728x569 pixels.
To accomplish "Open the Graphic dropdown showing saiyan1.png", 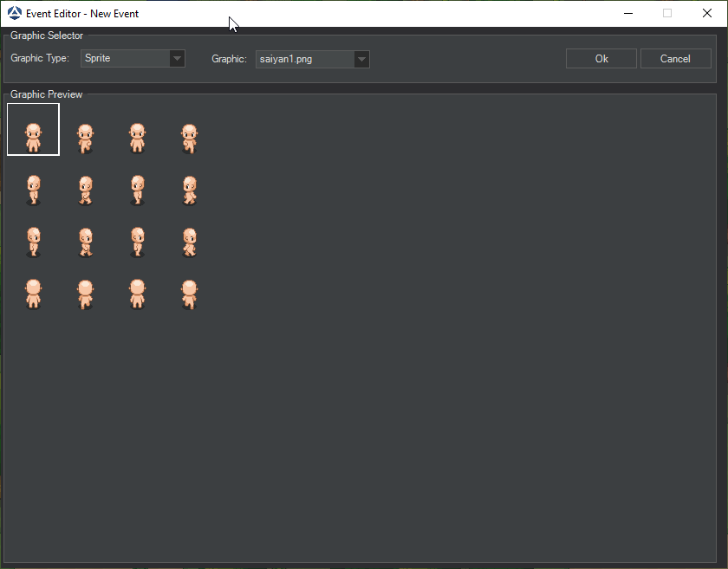I will click(303, 59).
